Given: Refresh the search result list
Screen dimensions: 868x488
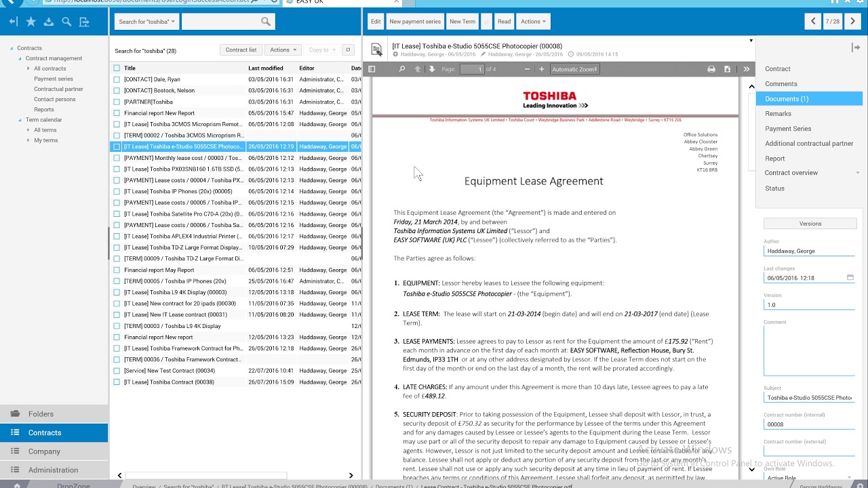Looking at the screenshot, I should point(348,49).
